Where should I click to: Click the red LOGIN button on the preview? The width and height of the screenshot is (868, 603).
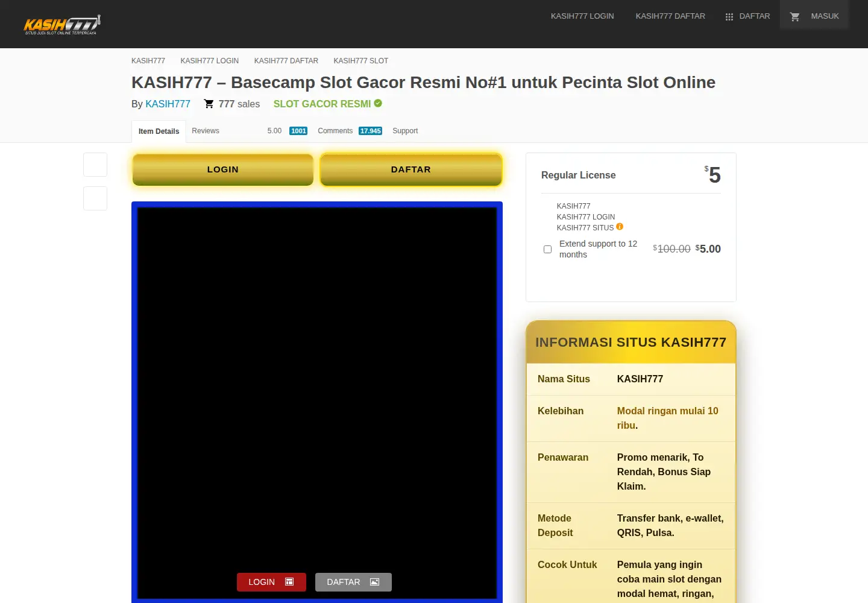pyautogui.click(x=271, y=582)
